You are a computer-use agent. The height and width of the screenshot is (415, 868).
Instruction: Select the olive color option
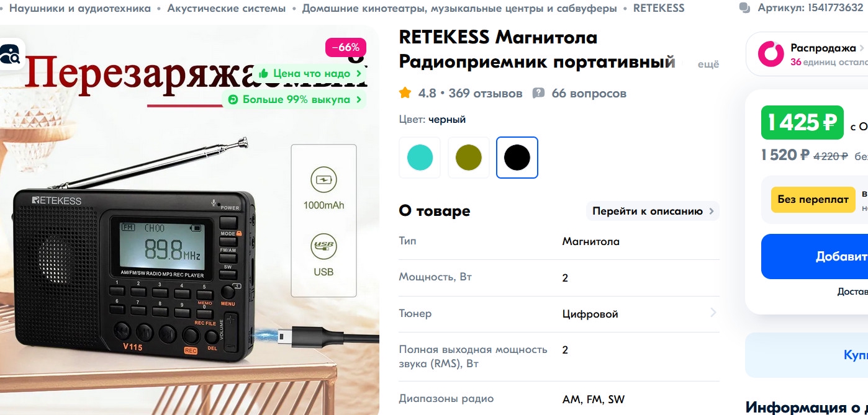(469, 158)
